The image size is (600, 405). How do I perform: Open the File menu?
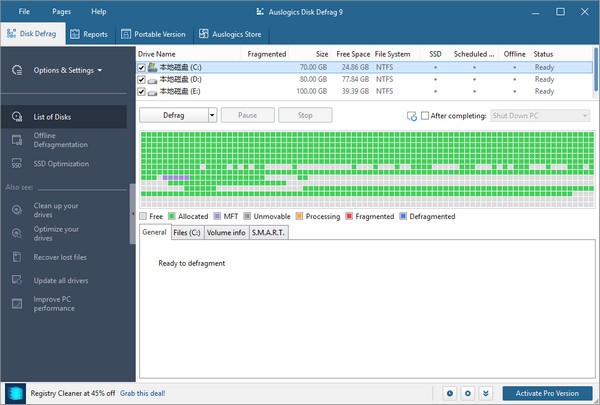click(x=24, y=11)
